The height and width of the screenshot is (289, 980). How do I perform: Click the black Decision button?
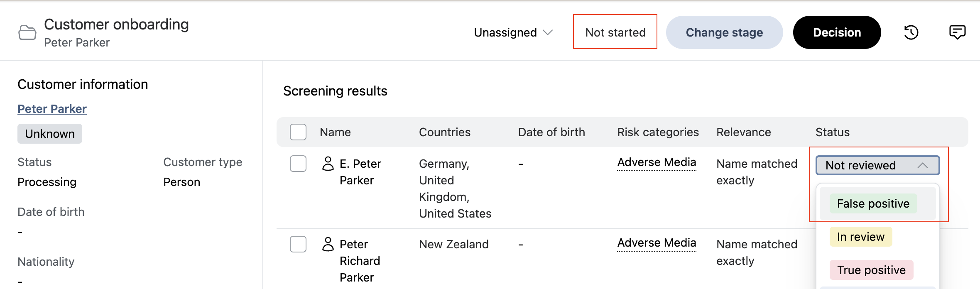pyautogui.click(x=837, y=32)
